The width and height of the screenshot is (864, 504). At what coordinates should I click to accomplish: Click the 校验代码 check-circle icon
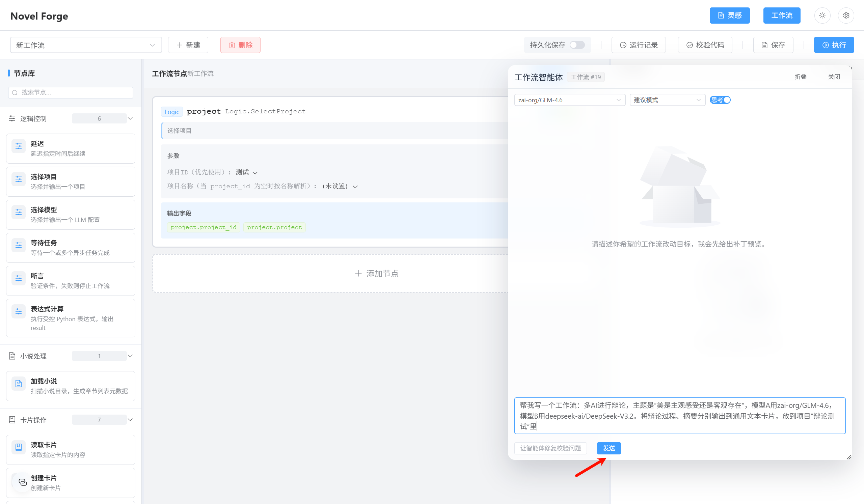690,45
